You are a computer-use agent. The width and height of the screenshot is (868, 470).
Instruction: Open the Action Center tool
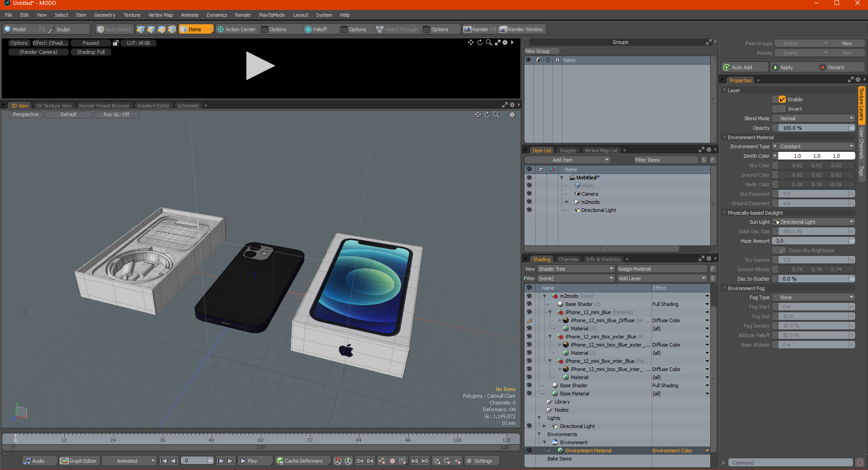coord(236,29)
